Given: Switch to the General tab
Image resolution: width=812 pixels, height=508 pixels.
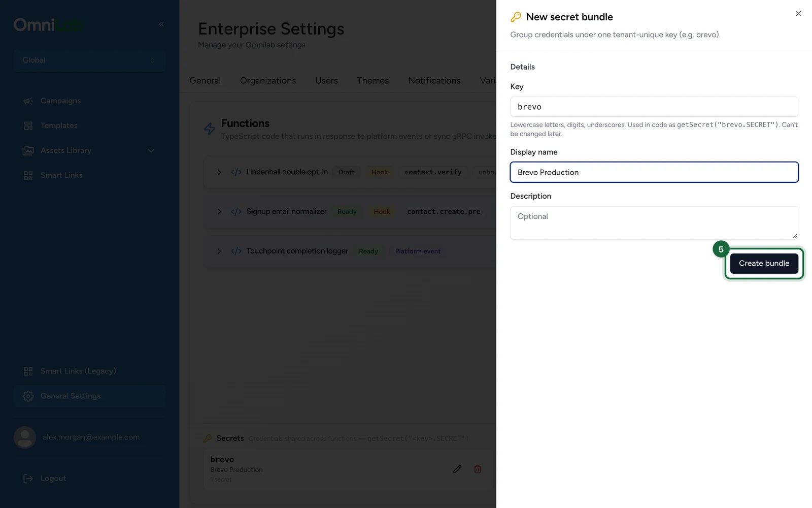Looking at the screenshot, I should pyautogui.click(x=205, y=80).
